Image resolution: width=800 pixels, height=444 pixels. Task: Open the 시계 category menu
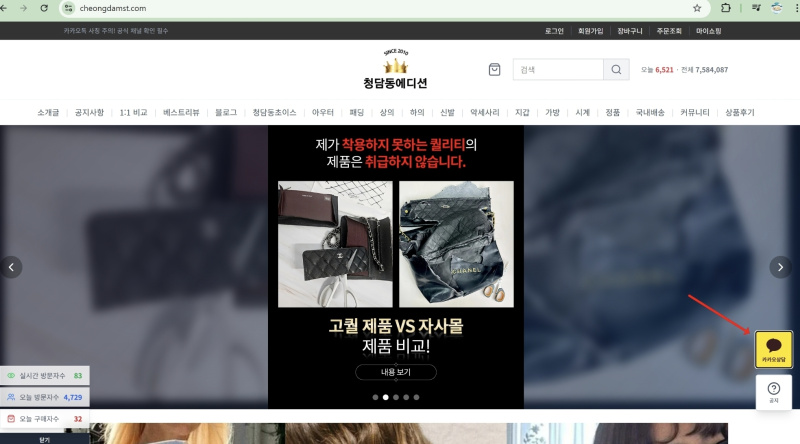pyautogui.click(x=582, y=113)
